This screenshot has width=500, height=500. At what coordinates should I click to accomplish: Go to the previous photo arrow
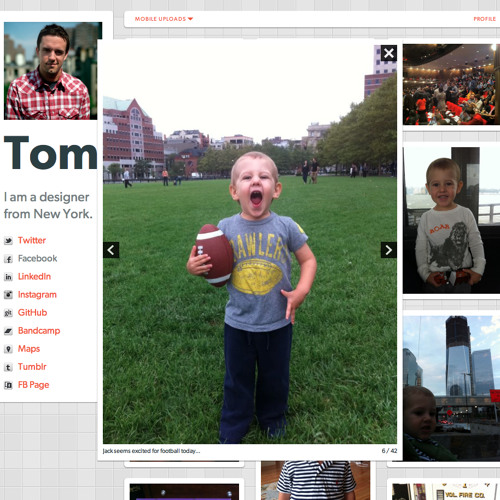tap(111, 250)
